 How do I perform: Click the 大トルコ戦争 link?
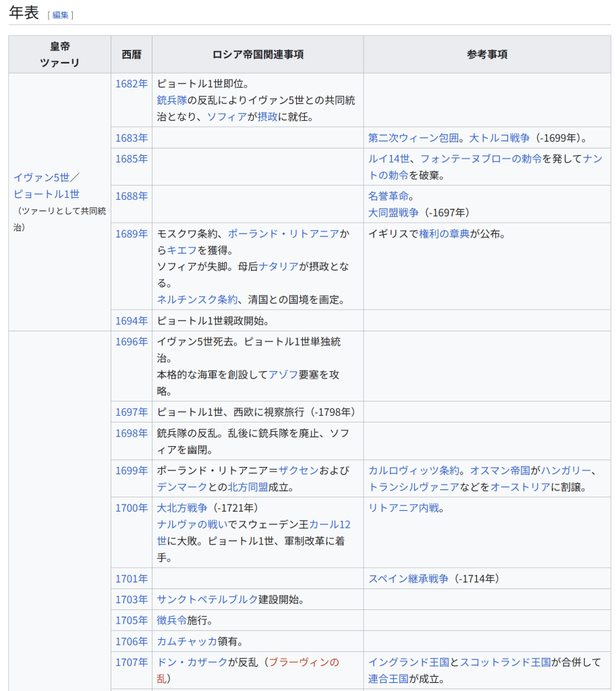(499, 138)
